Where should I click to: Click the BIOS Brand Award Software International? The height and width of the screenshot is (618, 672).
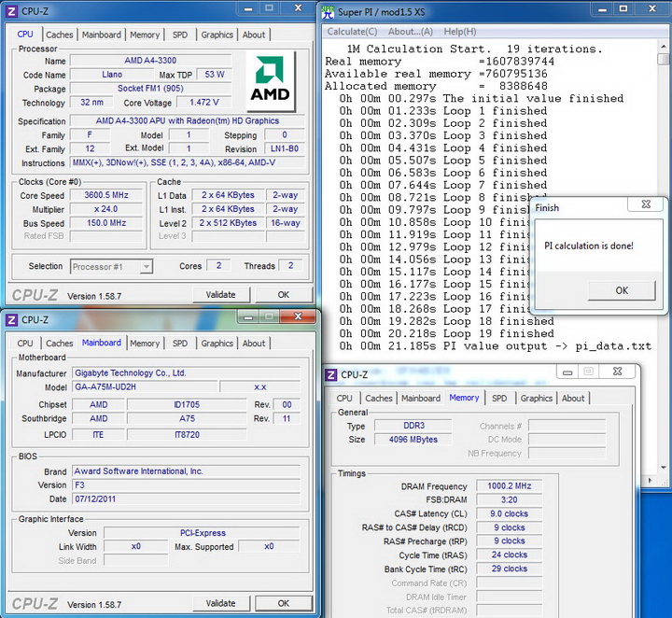(186, 471)
